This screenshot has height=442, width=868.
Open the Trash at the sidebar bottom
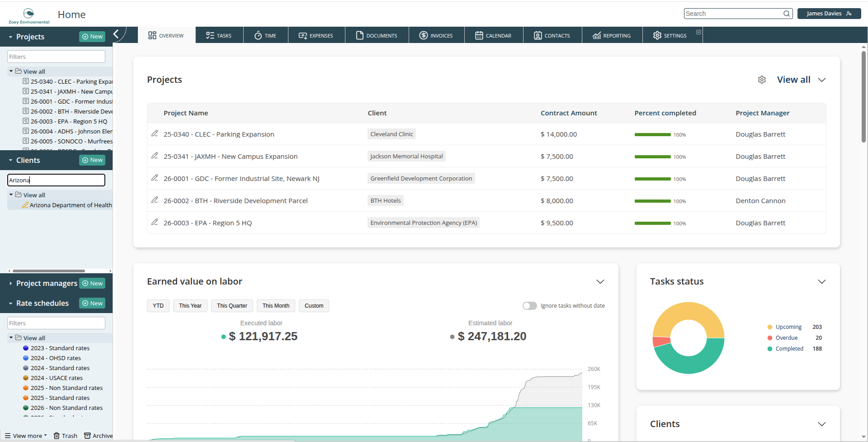point(66,436)
